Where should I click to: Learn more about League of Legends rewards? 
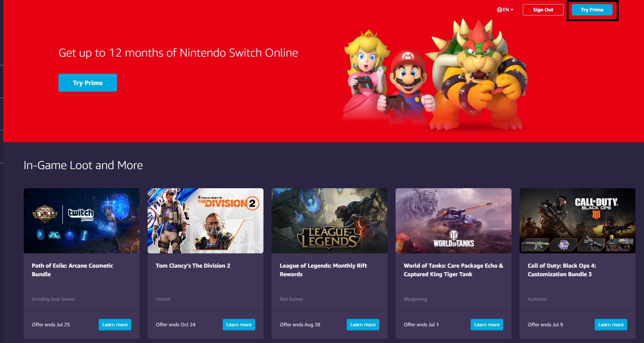(363, 325)
